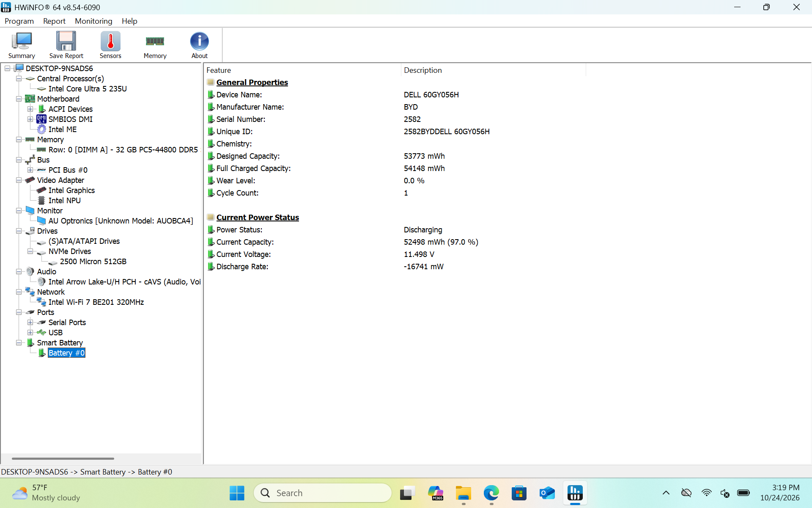812x508 pixels.
Task: Click the Wi-Fi system tray icon
Action: [x=706, y=493]
